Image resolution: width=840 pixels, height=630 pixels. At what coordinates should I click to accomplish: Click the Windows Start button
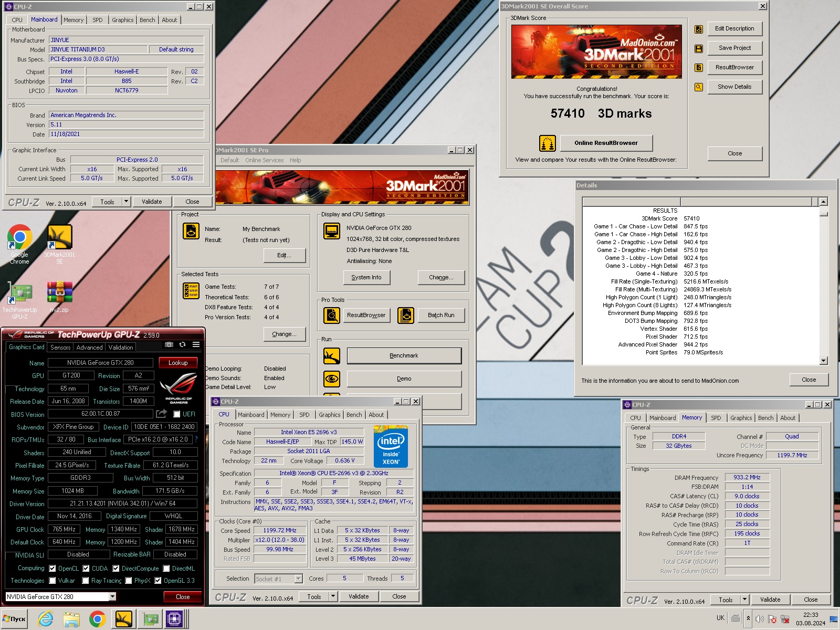(14, 619)
